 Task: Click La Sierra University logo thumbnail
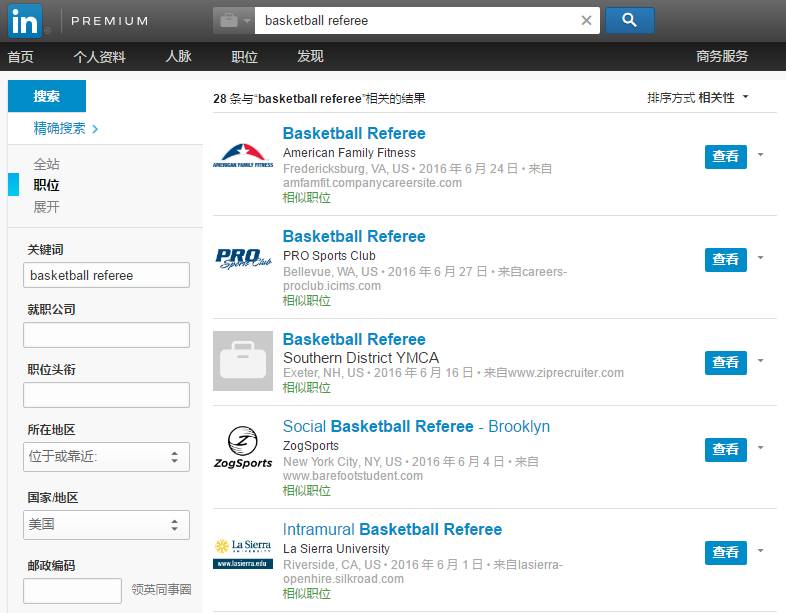pos(243,553)
